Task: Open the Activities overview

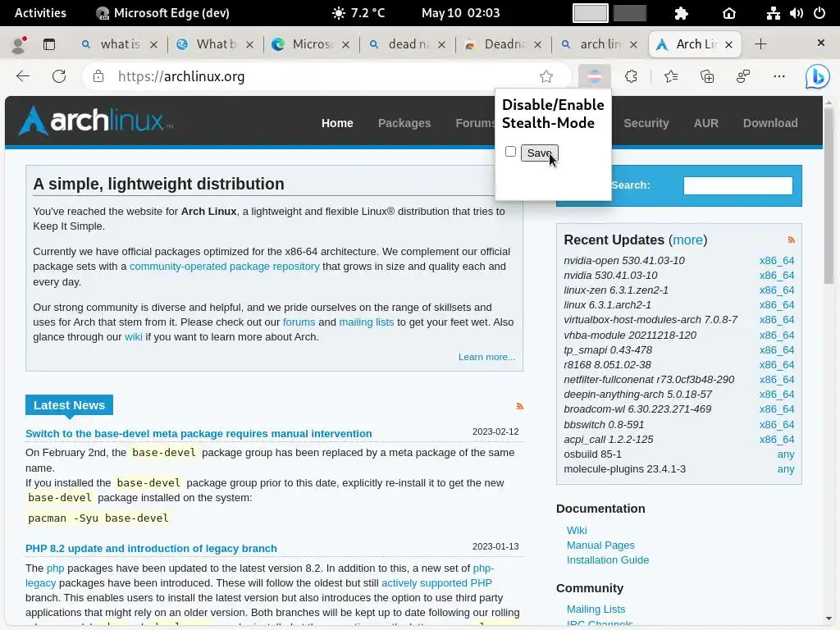Action: coord(40,13)
